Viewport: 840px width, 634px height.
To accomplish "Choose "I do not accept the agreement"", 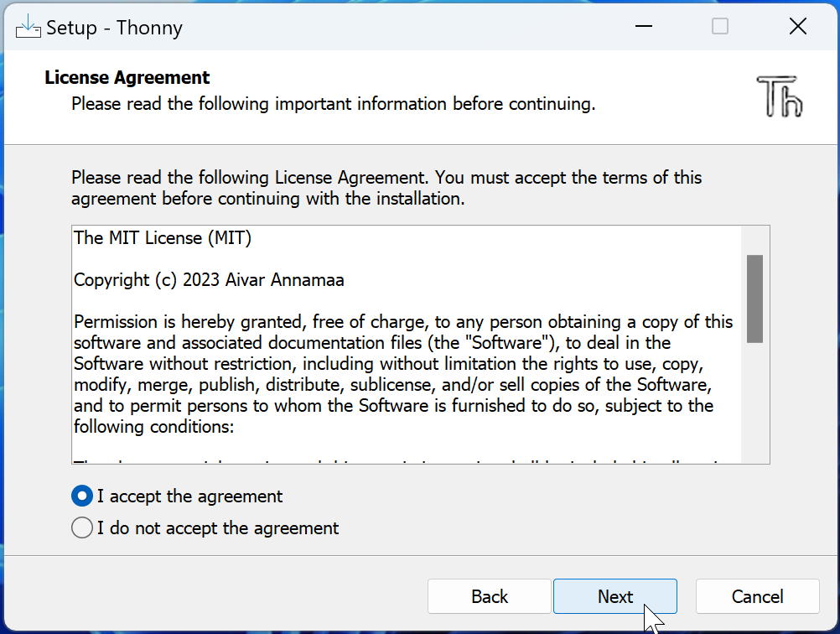I will click(82, 528).
